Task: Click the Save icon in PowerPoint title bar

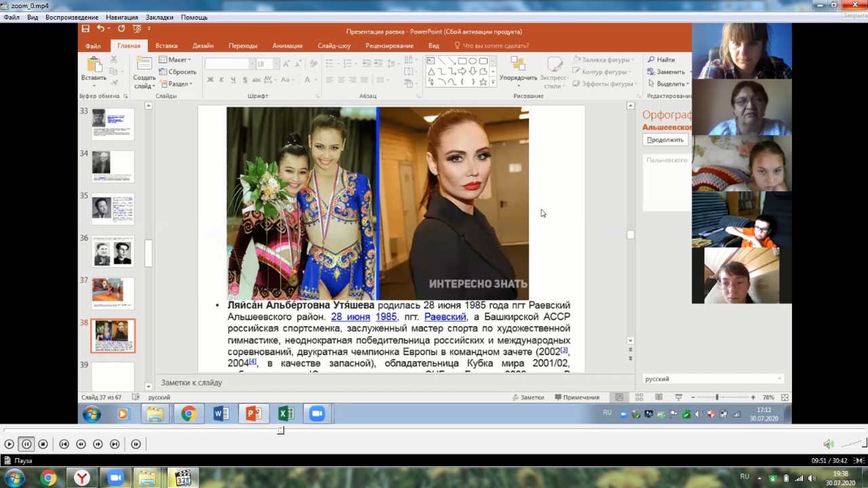Action: (85, 29)
